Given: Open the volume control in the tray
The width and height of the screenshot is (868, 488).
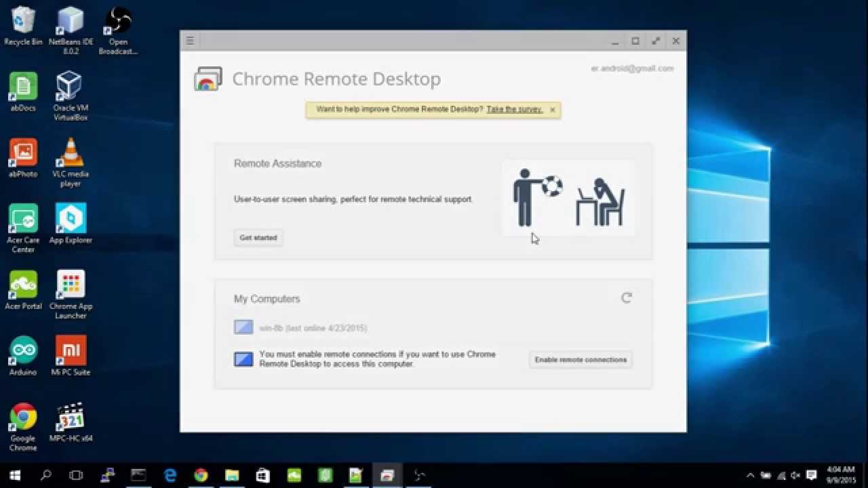Looking at the screenshot, I should pos(796,476).
